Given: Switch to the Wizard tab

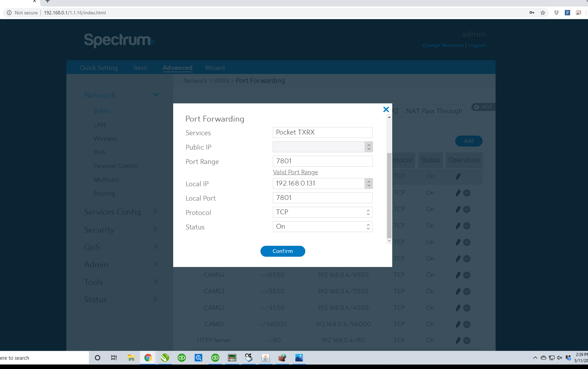Looking at the screenshot, I should [x=215, y=68].
